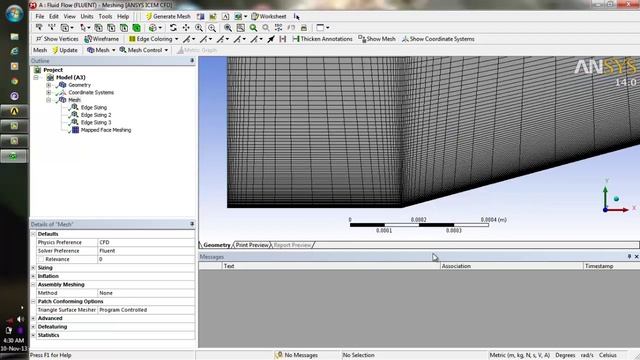Select the Vertex selection filter icon

click(x=98, y=28)
